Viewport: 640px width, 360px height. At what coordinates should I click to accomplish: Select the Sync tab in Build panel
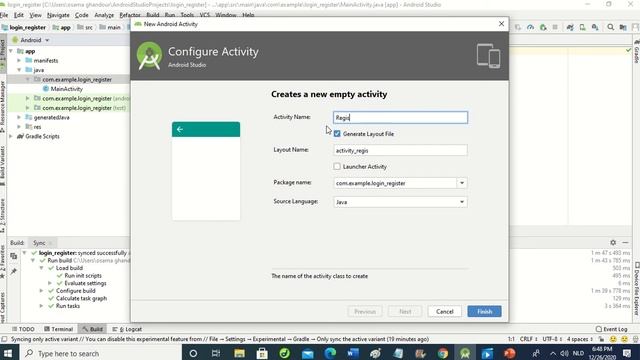point(39,243)
